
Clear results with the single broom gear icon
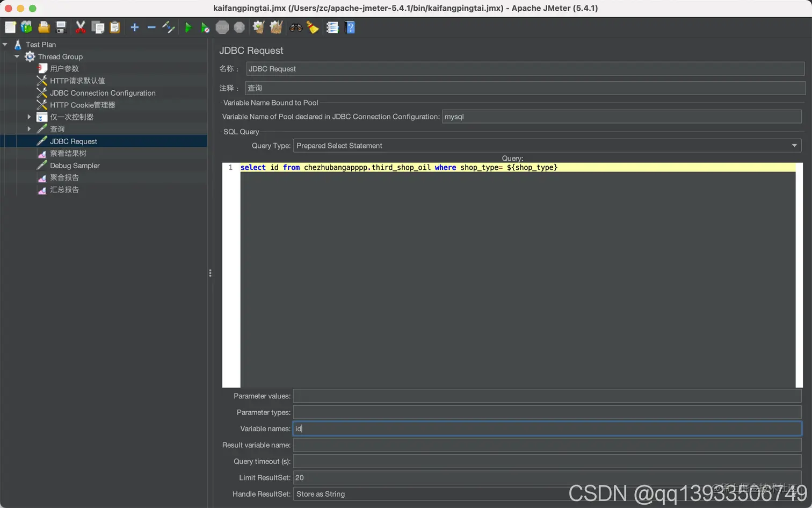tap(259, 27)
